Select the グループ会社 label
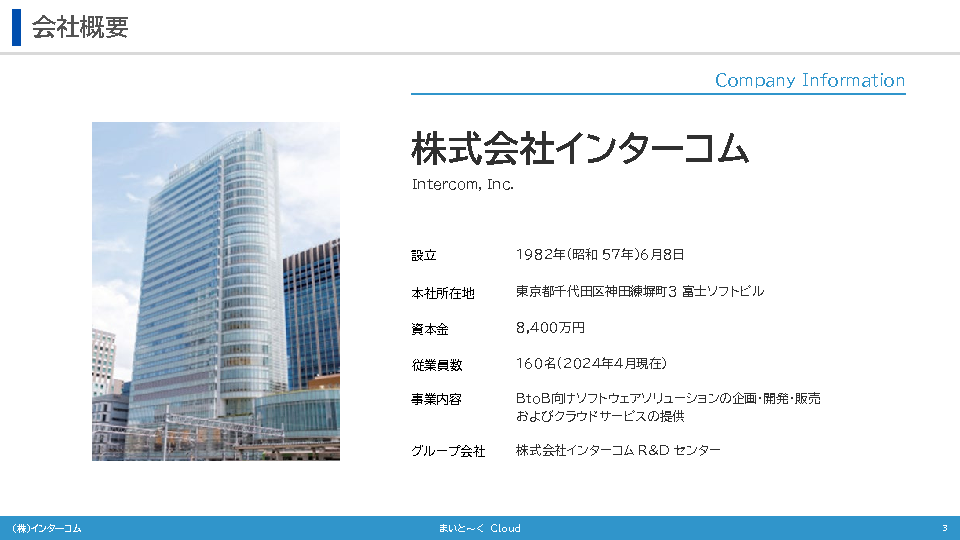Screen dimensions: 960x540 tap(448, 451)
